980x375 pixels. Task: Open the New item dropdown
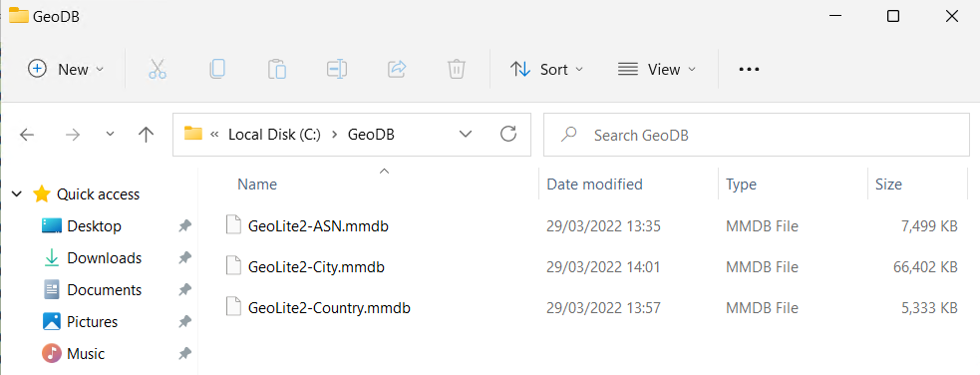coord(66,70)
